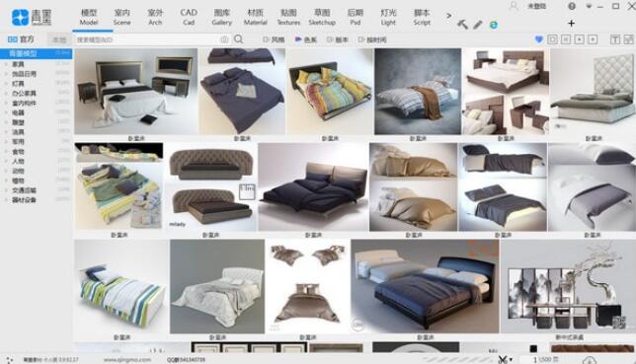
Task: Select the 官方 official library button
Action: point(21,39)
